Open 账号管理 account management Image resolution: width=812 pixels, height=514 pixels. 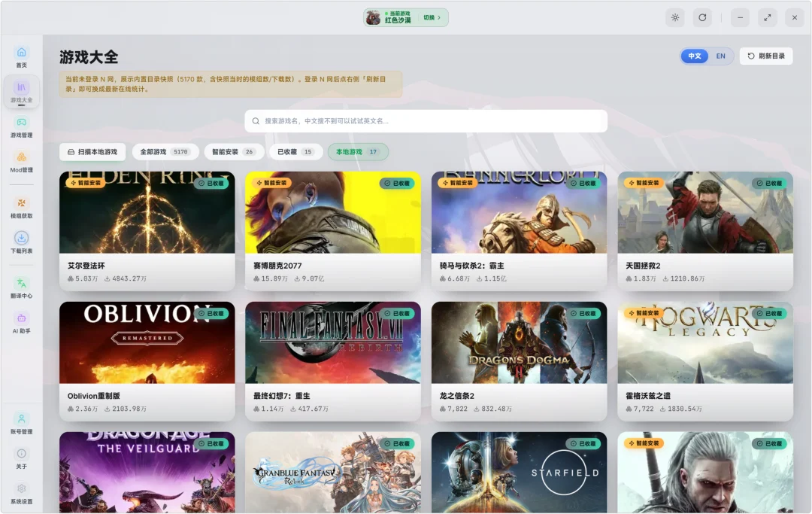tap(21, 424)
